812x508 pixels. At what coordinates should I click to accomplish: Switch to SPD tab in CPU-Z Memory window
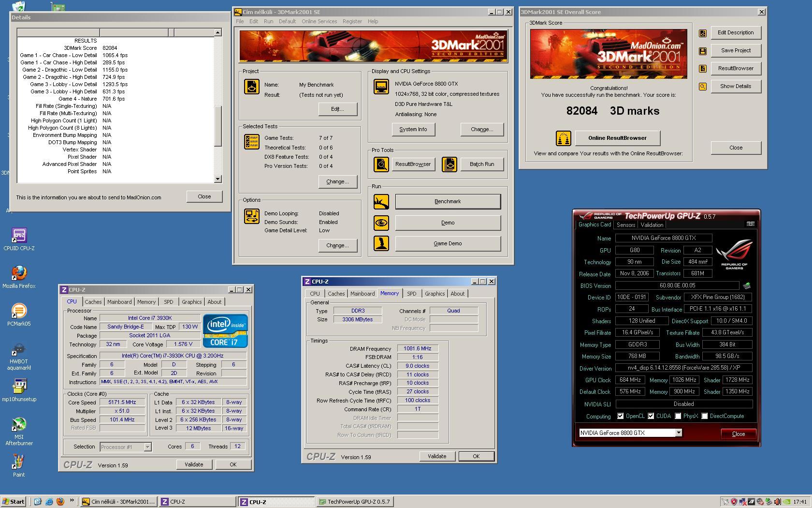click(411, 294)
